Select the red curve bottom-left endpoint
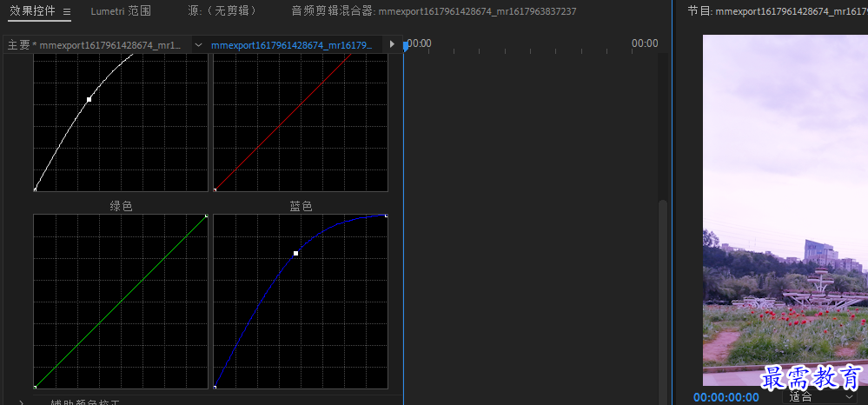The image size is (868, 405). pyautogui.click(x=215, y=189)
